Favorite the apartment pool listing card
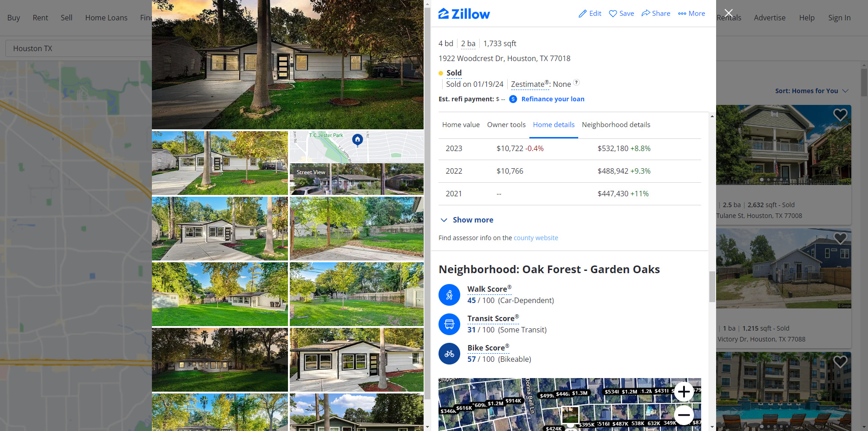Screen dimensions: 868x431 840,361
